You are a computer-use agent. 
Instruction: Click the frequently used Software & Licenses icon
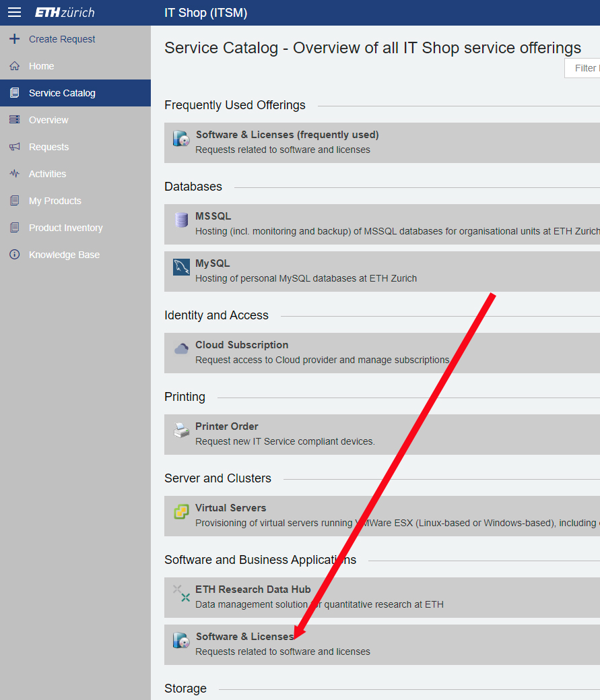(x=181, y=139)
